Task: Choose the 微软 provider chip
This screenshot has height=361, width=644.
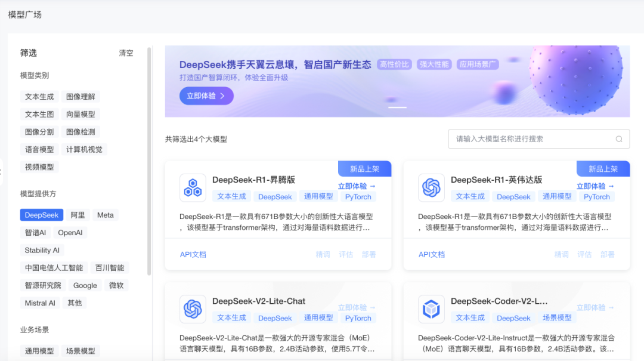Action: (x=116, y=286)
